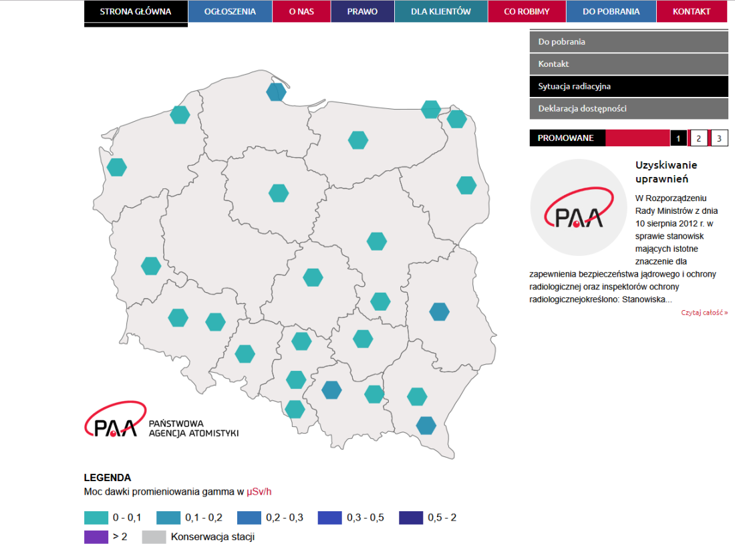The image size is (735, 560).
Task: Click the 0,1 - 0,2 legend swatch
Action: click(x=168, y=518)
